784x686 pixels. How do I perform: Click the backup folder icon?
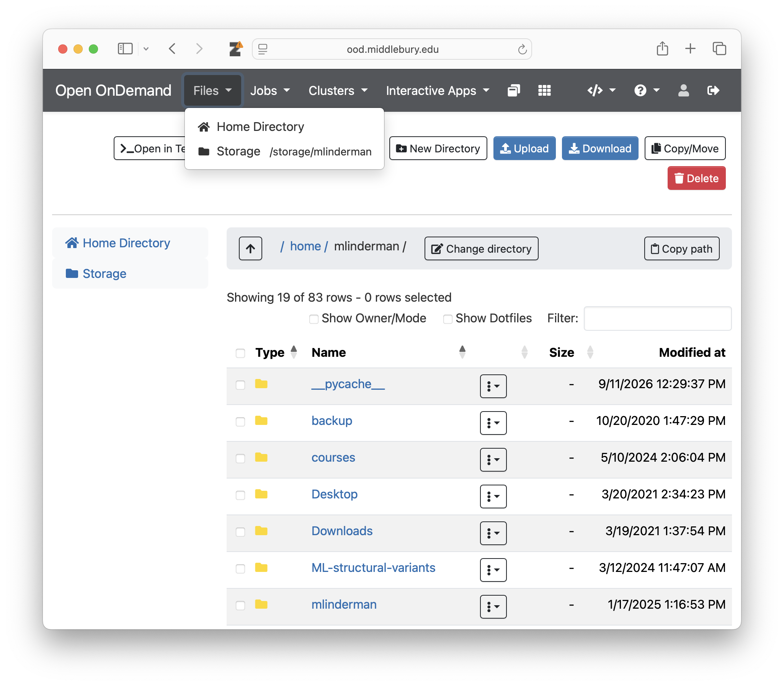coord(261,421)
